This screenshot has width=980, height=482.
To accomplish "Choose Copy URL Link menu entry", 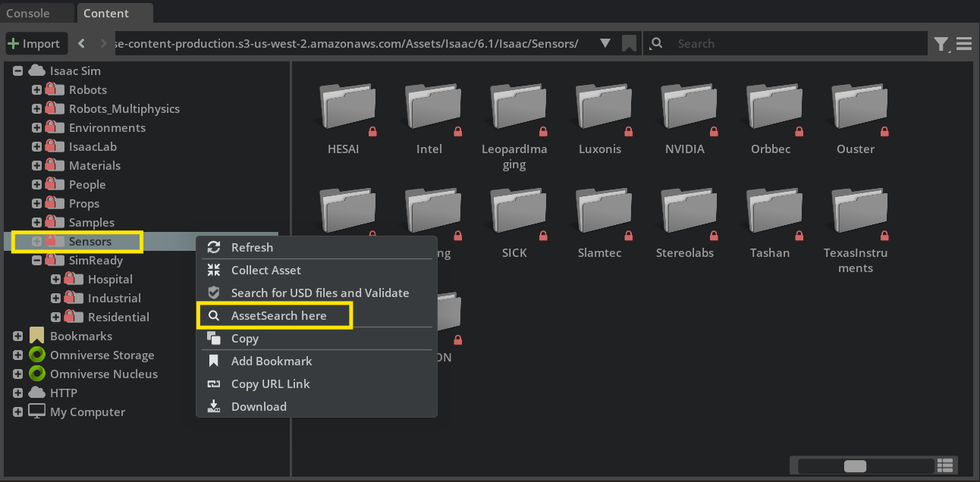I will pyautogui.click(x=316, y=383).
